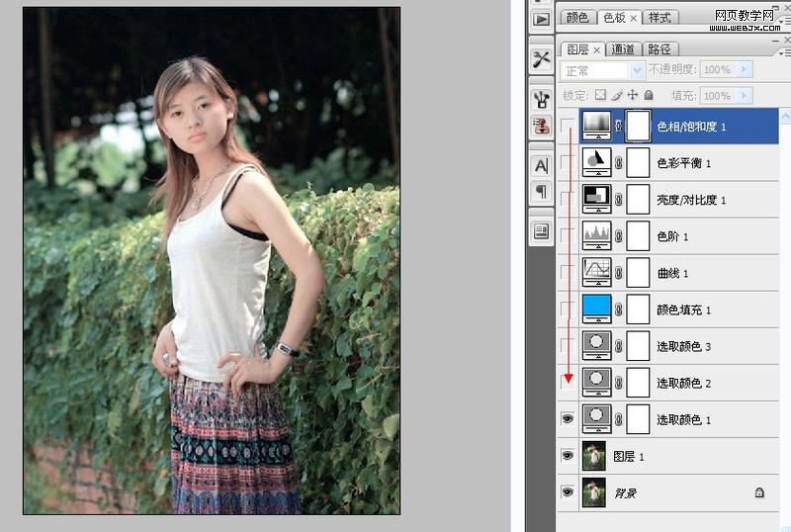This screenshot has width=791, height=532.
Task: Enable lock image pixels brush icon
Action: point(616,95)
